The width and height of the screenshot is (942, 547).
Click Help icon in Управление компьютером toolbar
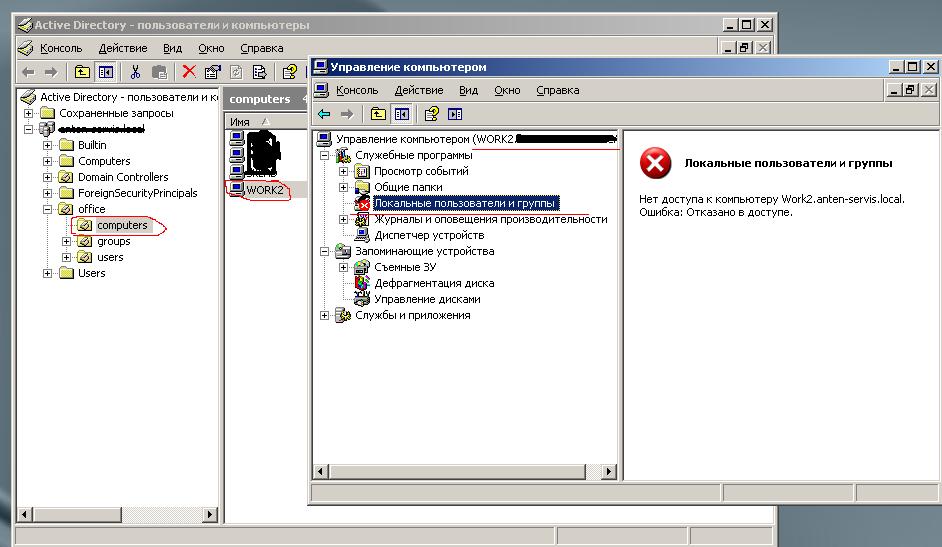[x=431, y=114]
